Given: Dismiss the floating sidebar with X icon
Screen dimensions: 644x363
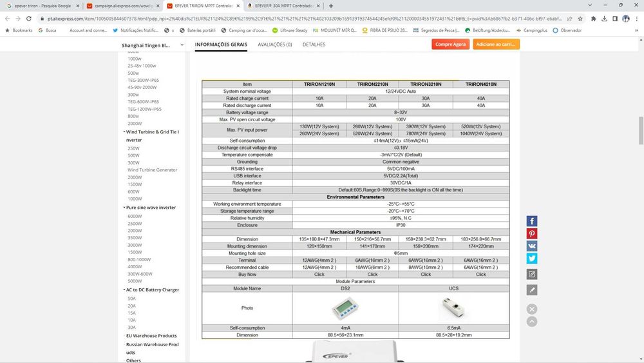Looking at the screenshot, I should point(531,309).
